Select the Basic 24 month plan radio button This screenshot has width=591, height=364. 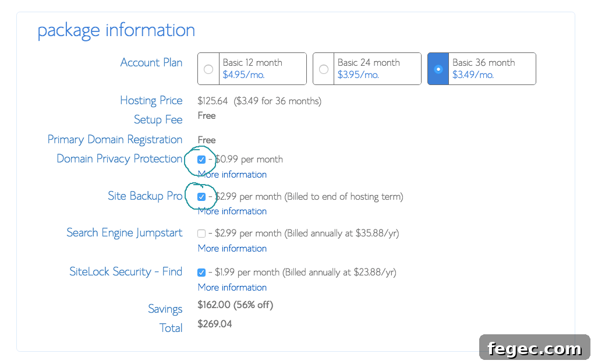tap(323, 69)
